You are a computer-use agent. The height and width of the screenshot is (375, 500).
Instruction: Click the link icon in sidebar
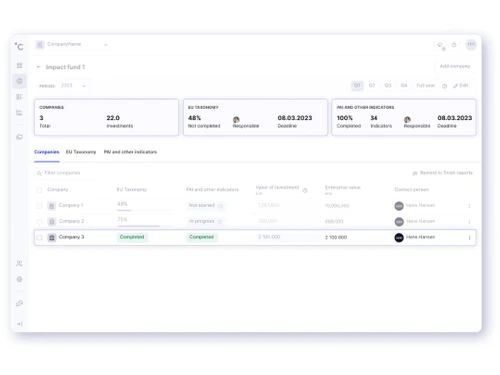[19, 303]
